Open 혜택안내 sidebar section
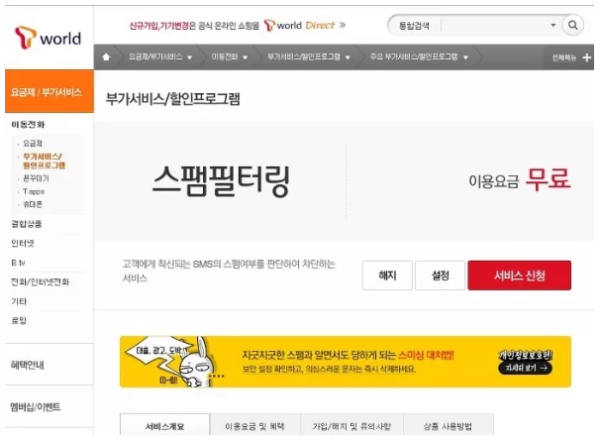600x443 pixels. [x=27, y=365]
